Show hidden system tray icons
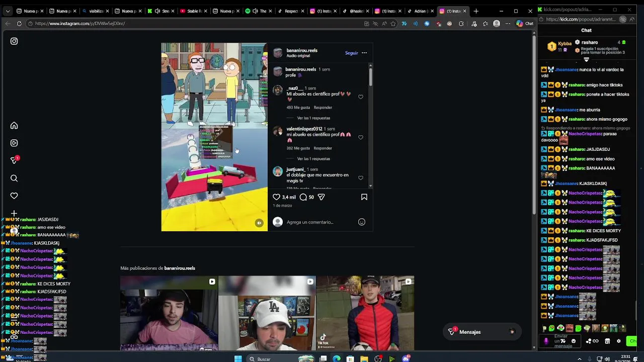644x362 pixels. [579, 358]
